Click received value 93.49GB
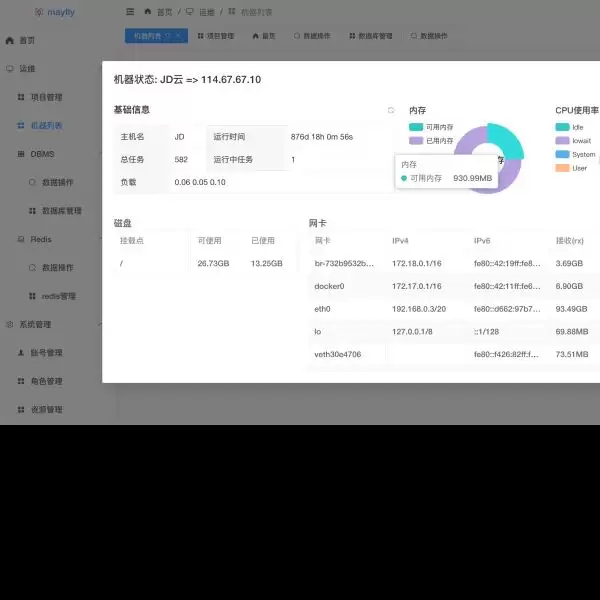Viewport: 600px width, 600px height. pos(571,309)
